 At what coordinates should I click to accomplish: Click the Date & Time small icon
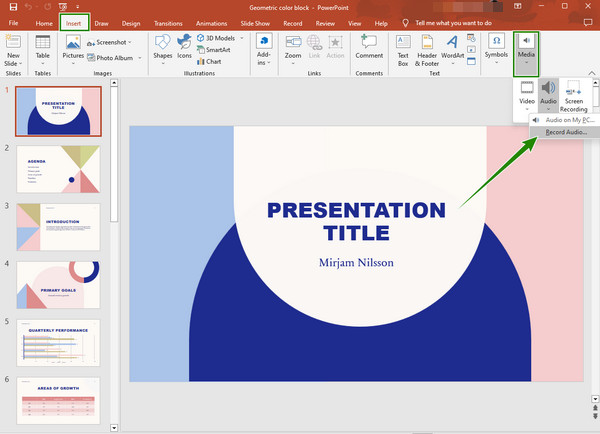[471, 38]
